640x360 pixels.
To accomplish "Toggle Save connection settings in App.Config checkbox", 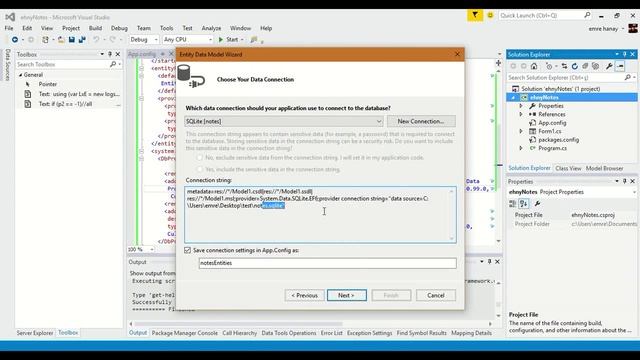I will 188,250.
